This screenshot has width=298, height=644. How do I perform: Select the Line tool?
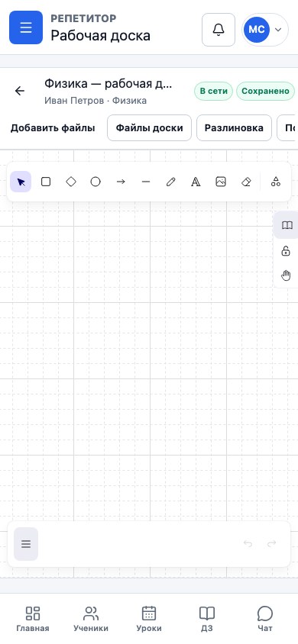(x=145, y=182)
